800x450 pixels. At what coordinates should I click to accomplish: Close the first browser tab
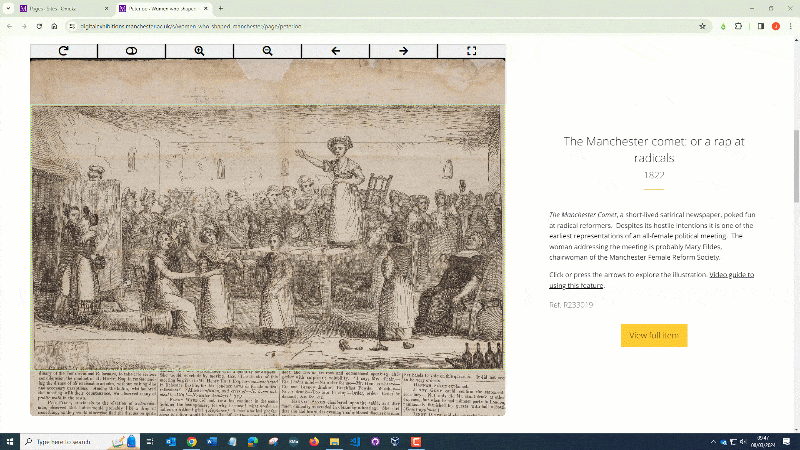point(106,9)
